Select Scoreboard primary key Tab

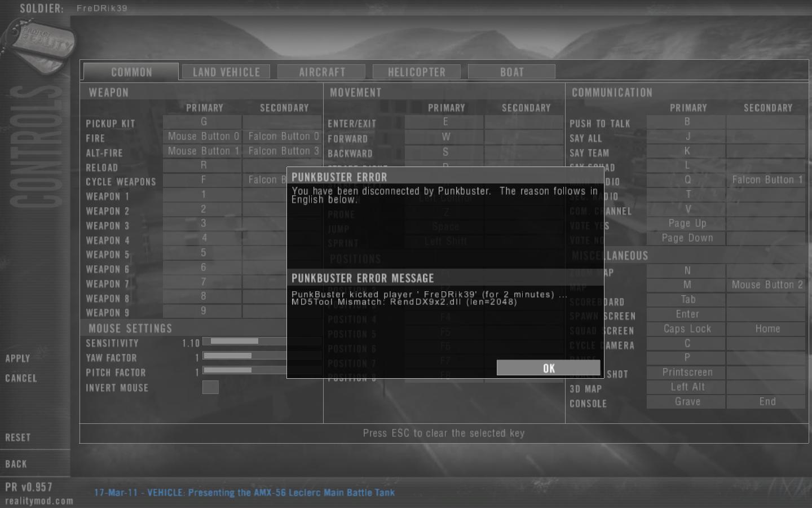coord(686,300)
